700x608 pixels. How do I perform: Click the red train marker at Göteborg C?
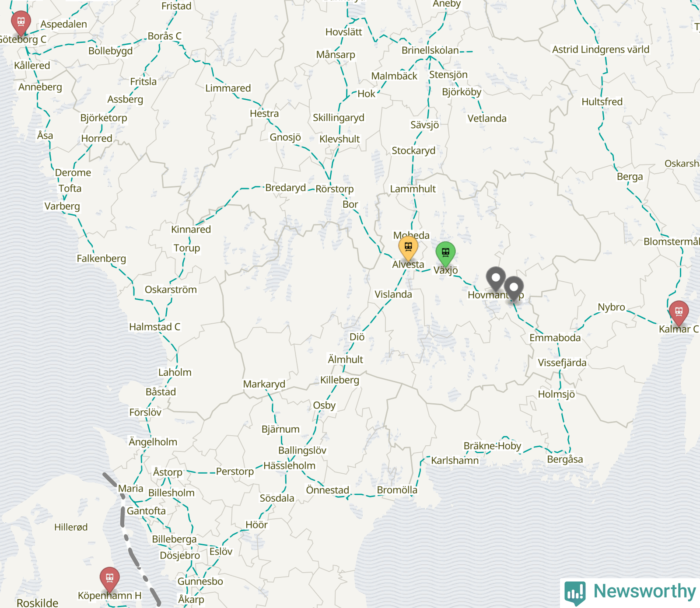click(21, 22)
